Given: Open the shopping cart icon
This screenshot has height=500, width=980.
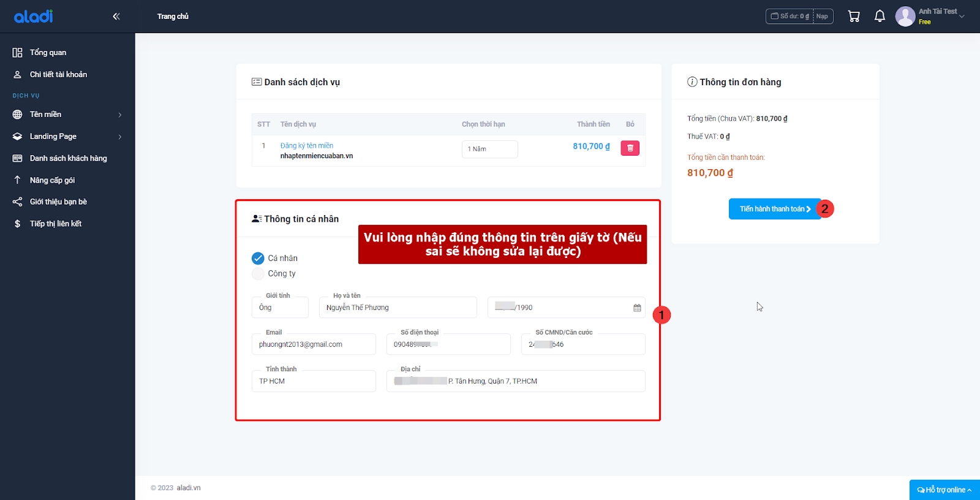Looking at the screenshot, I should pyautogui.click(x=854, y=17).
